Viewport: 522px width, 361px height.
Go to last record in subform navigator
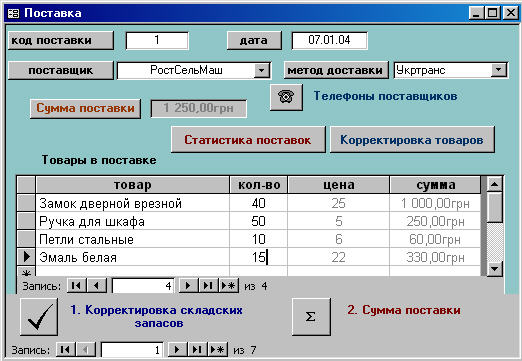point(208,286)
